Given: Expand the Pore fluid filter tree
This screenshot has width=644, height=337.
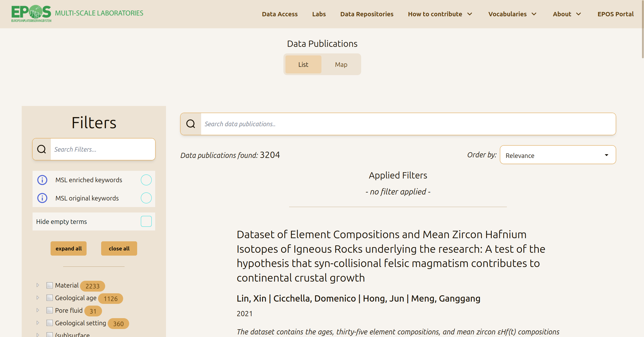Looking at the screenshot, I should click(38, 310).
